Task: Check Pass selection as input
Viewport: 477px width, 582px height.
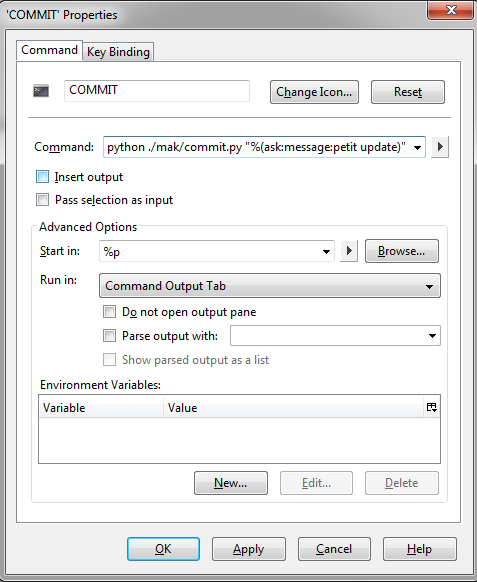Action: coord(42,200)
